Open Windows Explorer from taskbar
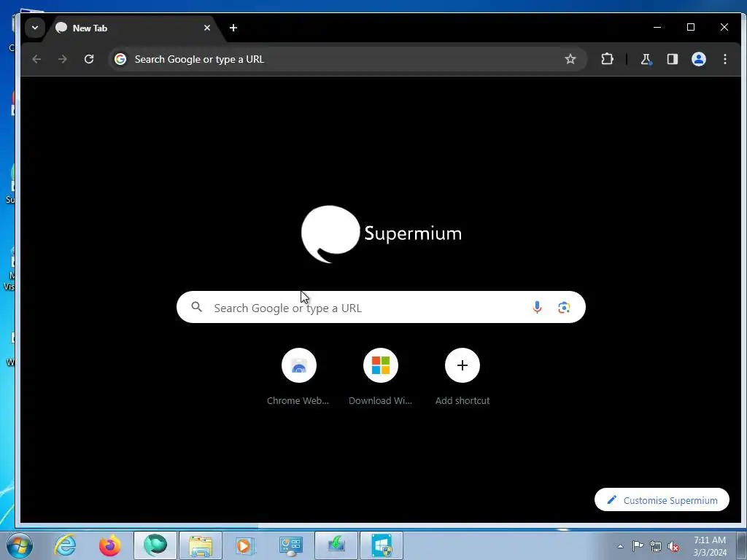 pos(201,545)
